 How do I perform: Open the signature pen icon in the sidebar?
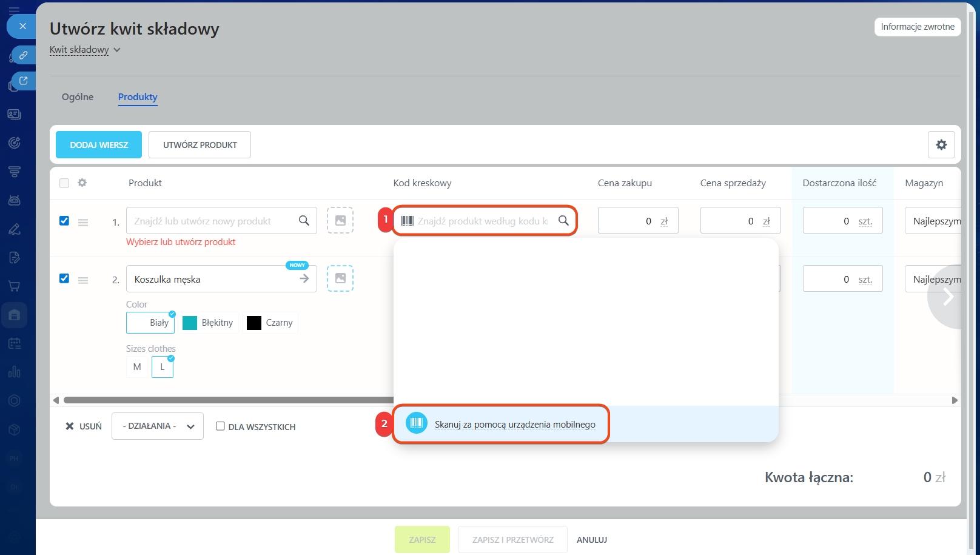[15, 229]
